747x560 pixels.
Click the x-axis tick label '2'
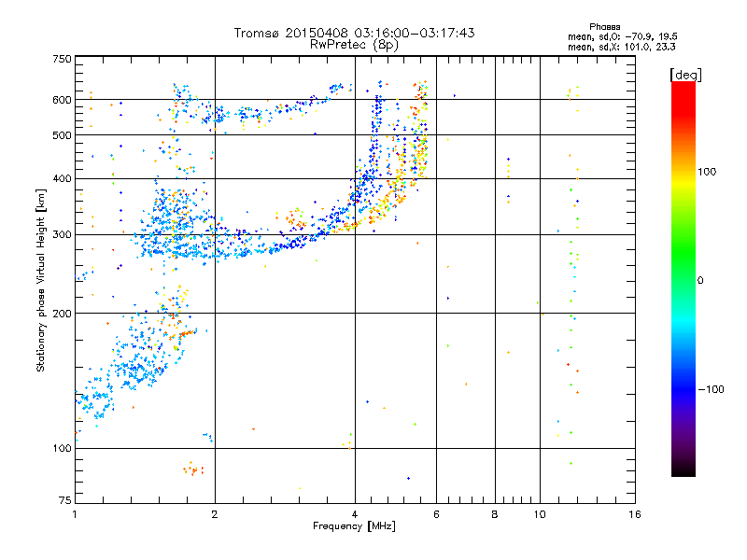click(x=215, y=514)
